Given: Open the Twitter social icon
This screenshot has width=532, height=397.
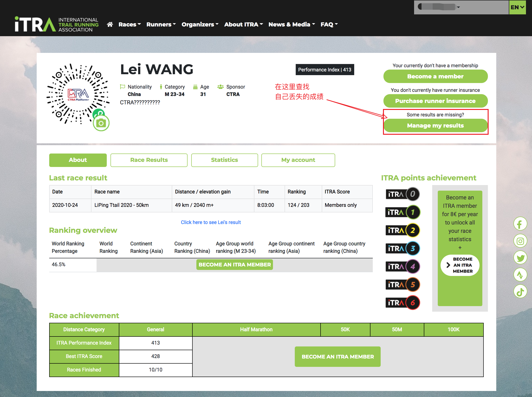Looking at the screenshot, I should [x=520, y=258].
